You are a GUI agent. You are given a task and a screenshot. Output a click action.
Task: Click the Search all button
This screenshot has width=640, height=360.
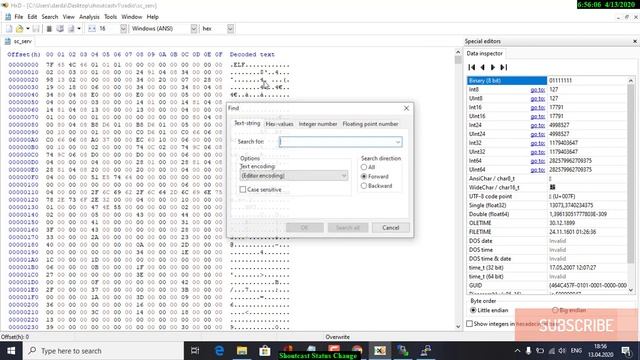(348, 227)
